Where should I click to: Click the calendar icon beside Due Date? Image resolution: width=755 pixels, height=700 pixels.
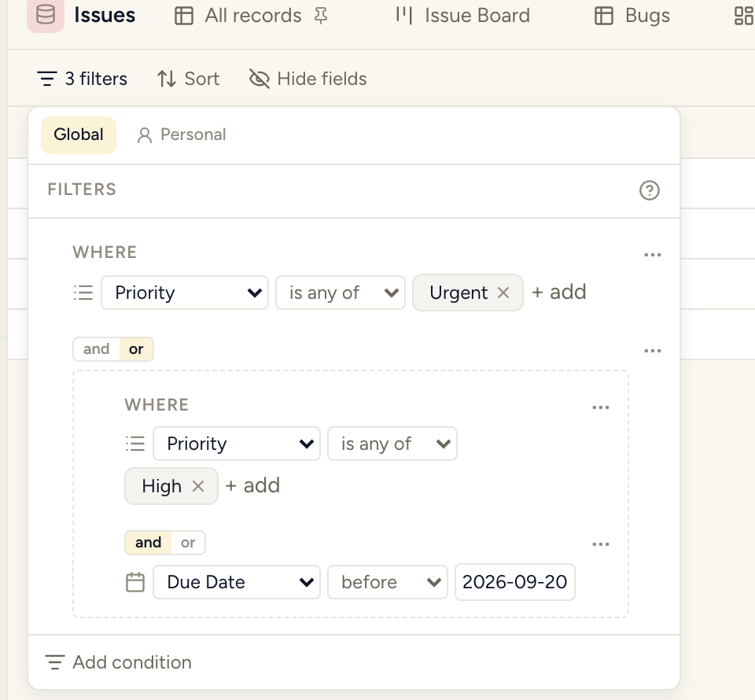(x=135, y=582)
